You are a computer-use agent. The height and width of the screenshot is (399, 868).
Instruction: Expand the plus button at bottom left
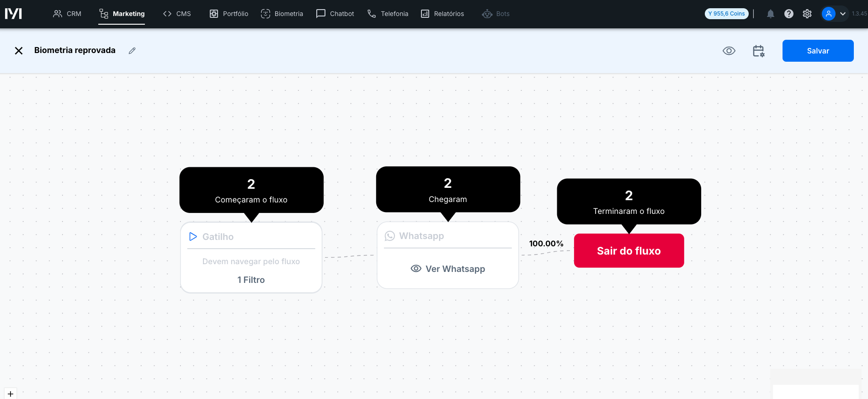(x=10, y=394)
